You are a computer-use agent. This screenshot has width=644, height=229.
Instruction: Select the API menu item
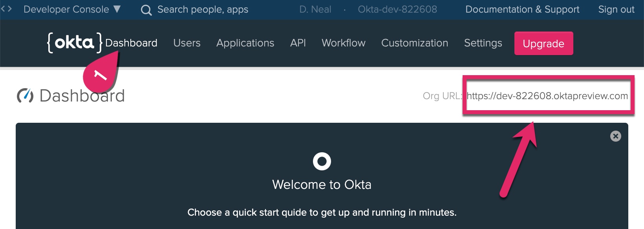pyautogui.click(x=298, y=43)
